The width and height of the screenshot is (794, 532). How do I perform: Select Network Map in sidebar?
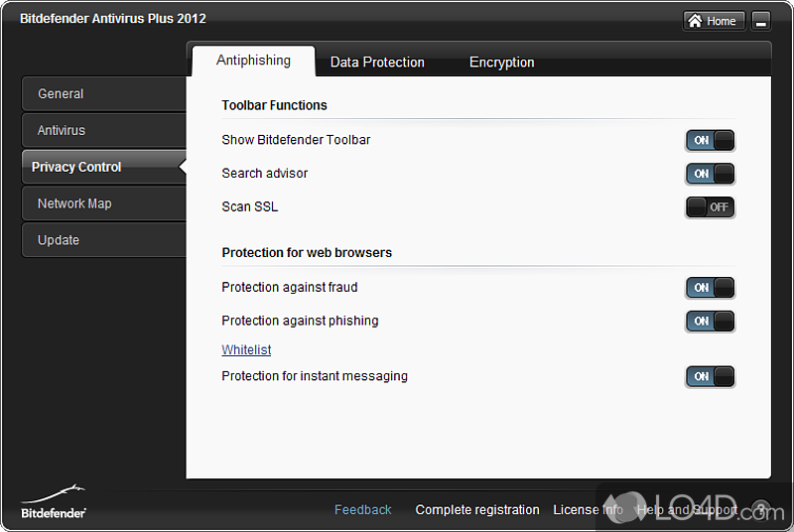(103, 203)
